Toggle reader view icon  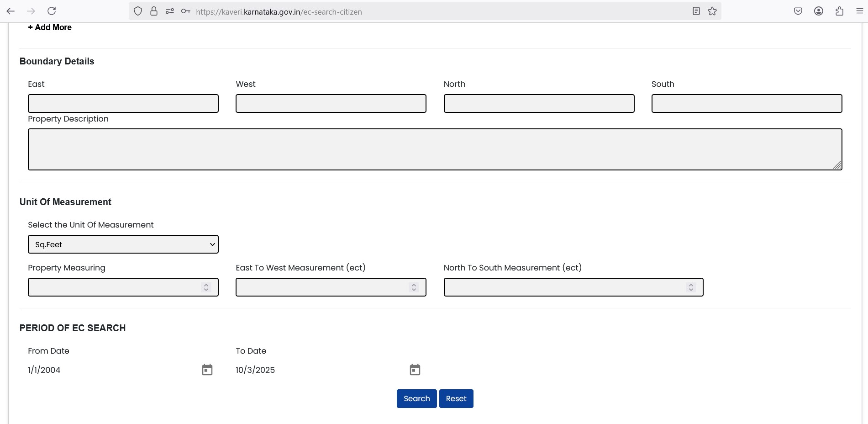(x=696, y=11)
